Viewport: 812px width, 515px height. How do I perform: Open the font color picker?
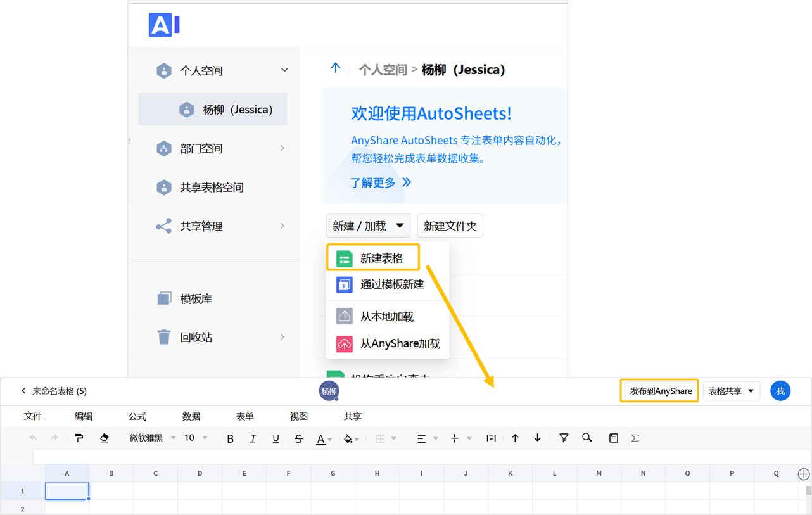[x=324, y=438]
